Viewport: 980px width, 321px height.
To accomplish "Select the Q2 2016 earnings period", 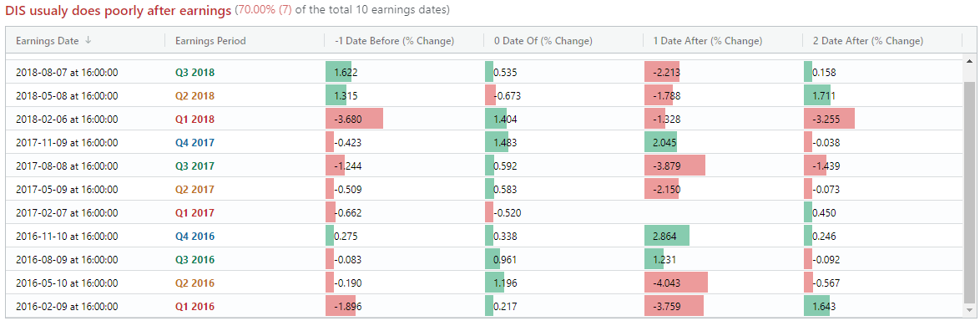I will click(195, 283).
